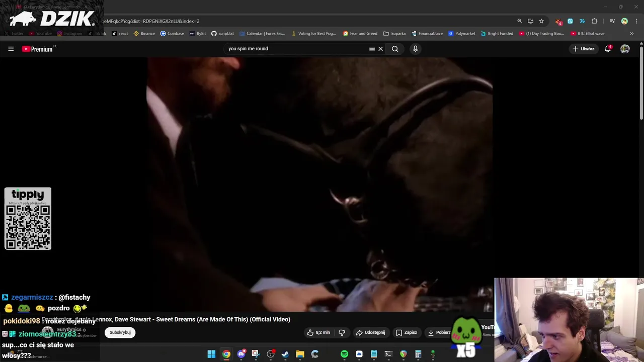Open koparka bookmarks folder

(x=394, y=34)
